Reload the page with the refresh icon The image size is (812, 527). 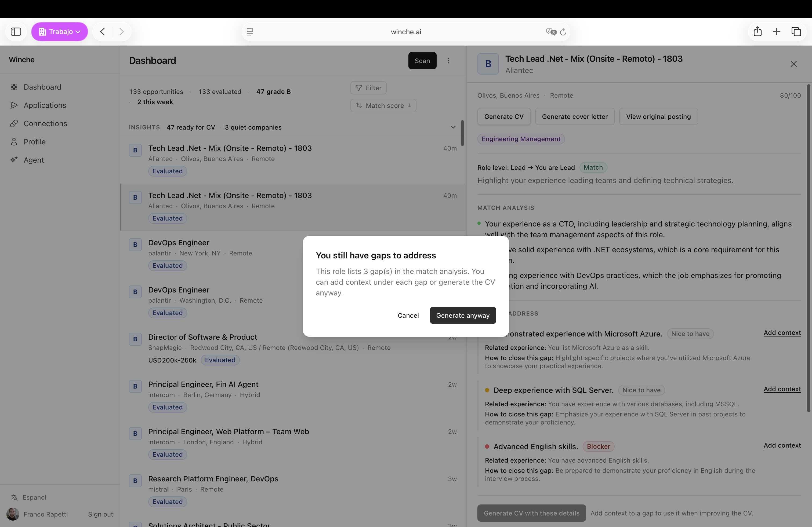pos(563,32)
